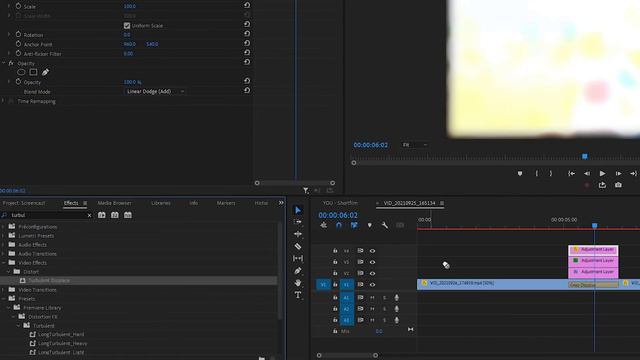640x360 pixels.
Task: Open timeline display settings wrench
Action: click(384, 225)
